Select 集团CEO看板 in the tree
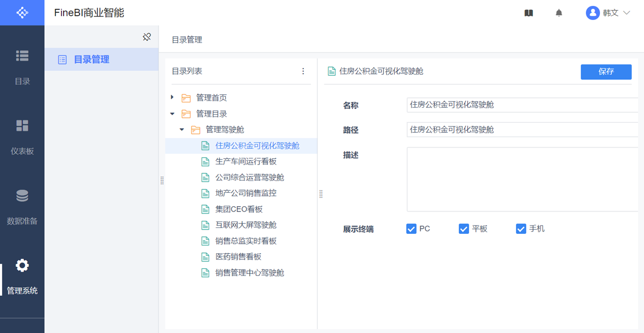The image size is (644, 333). coord(239,209)
